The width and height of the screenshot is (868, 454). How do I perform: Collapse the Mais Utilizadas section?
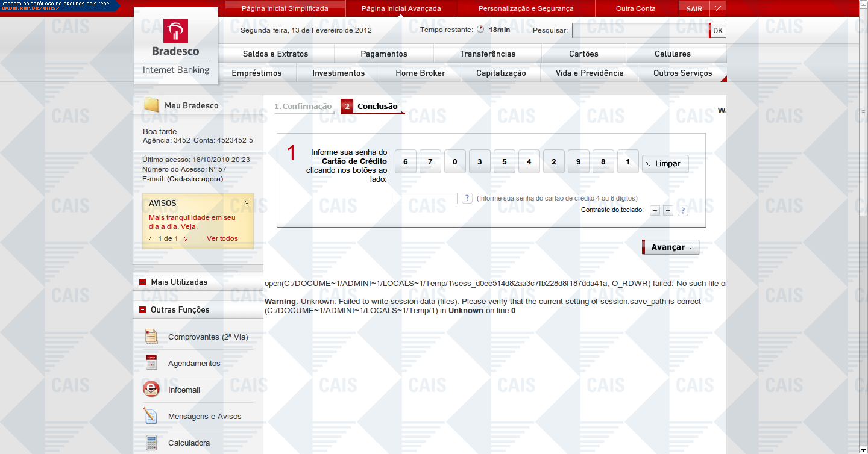click(143, 282)
